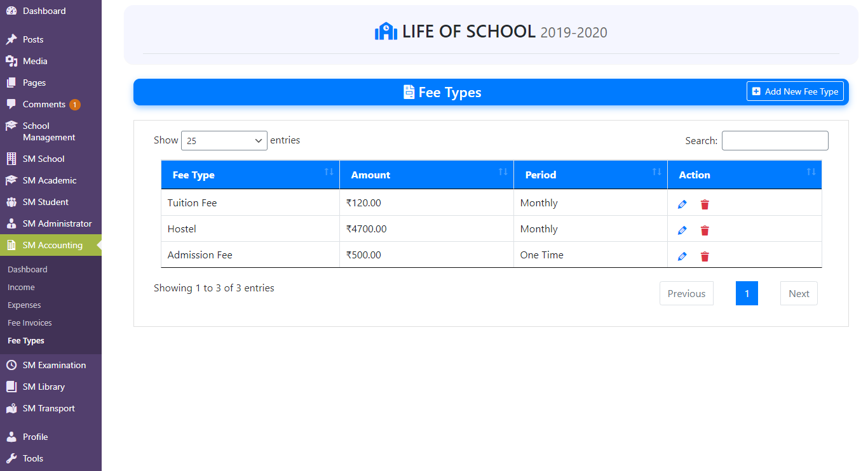Click 'Showing 1 to 3 of 3 entries' text
Image resolution: width=868 pixels, height=471 pixels.
(x=214, y=288)
